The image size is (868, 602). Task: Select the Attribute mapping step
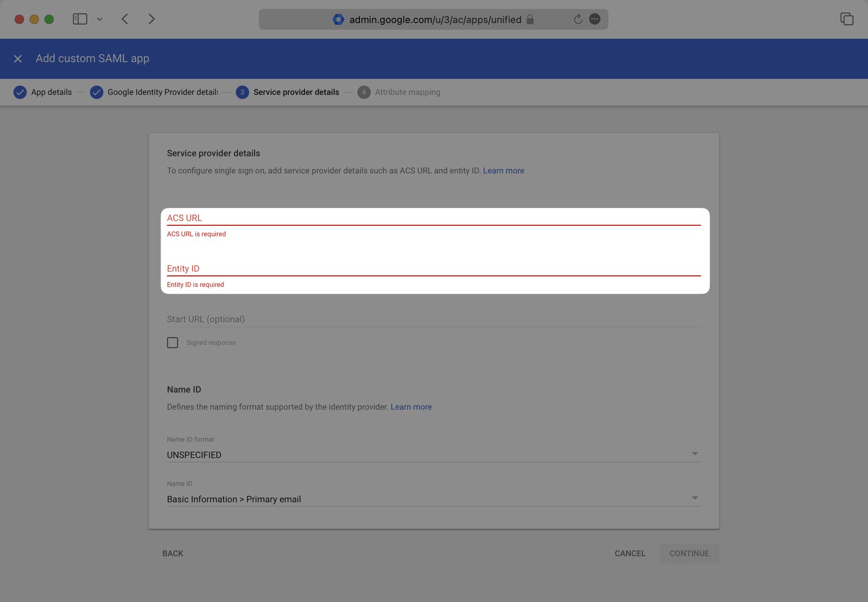pyautogui.click(x=399, y=92)
